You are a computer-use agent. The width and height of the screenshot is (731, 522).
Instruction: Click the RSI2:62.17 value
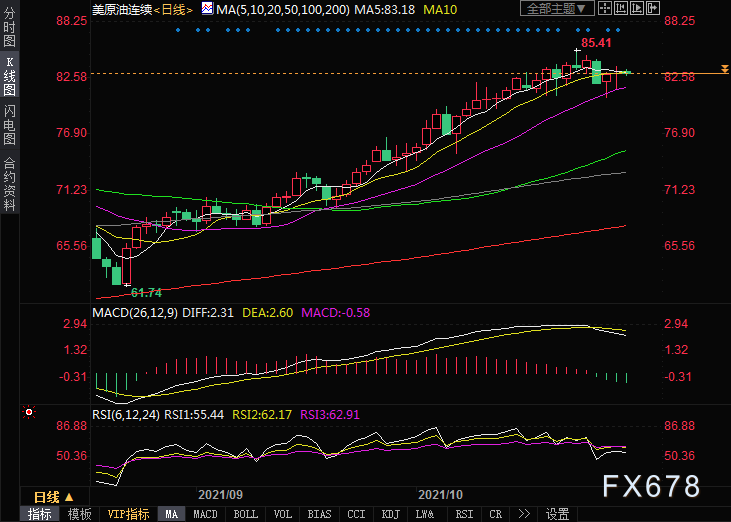click(x=262, y=414)
